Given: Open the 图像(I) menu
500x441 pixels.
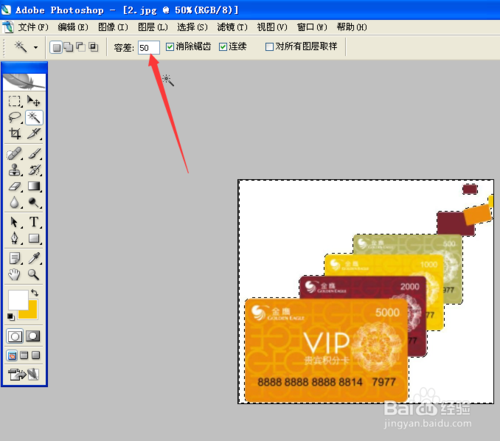Looking at the screenshot, I should click(x=113, y=27).
